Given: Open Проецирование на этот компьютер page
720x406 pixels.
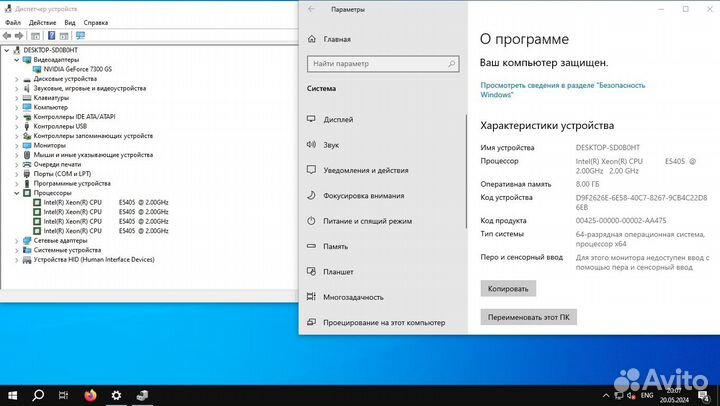Looking at the screenshot, I should pyautogui.click(x=384, y=323).
